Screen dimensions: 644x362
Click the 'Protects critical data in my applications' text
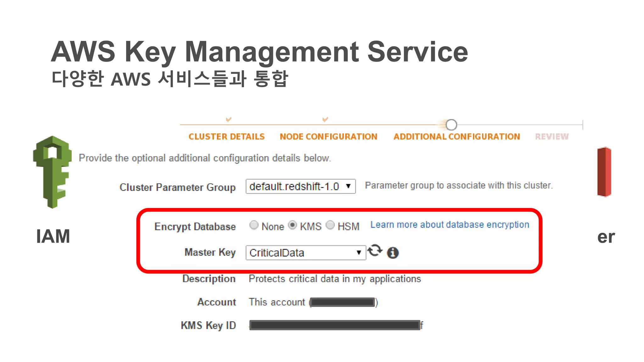coord(335,279)
